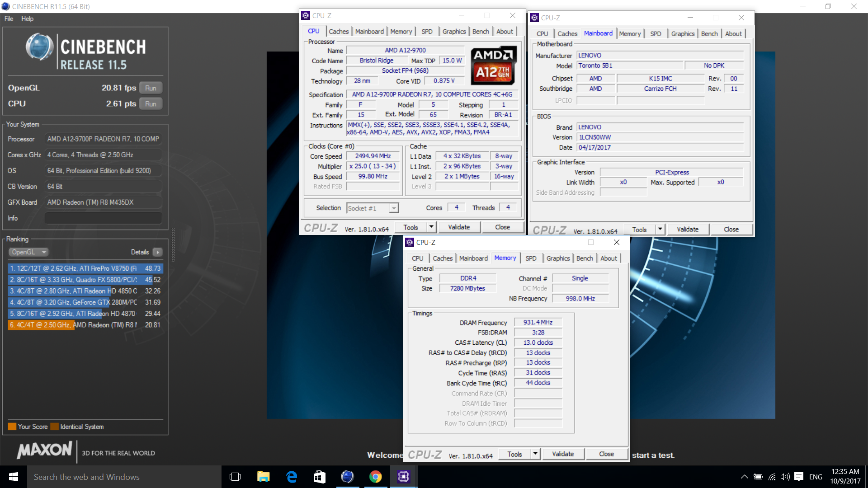Open Windows Start menu
The width and height of the screenshot is (868, 488).
pos(13,477)
